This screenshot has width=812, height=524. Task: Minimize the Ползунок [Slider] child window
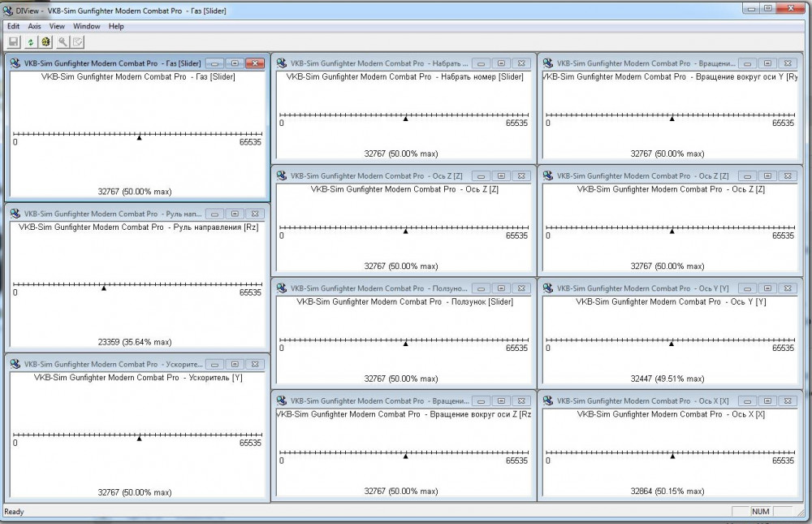click(480, 288)
